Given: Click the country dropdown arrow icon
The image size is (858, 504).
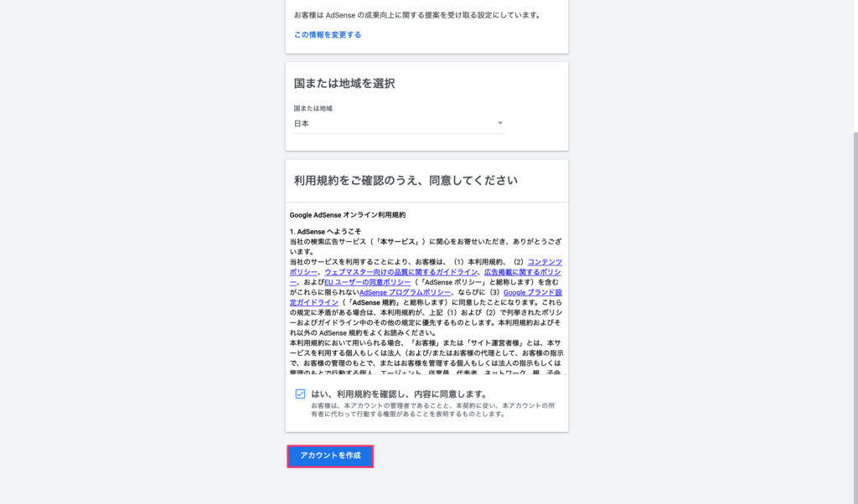Looking at the screenshot, I should (x=499, y=123).
